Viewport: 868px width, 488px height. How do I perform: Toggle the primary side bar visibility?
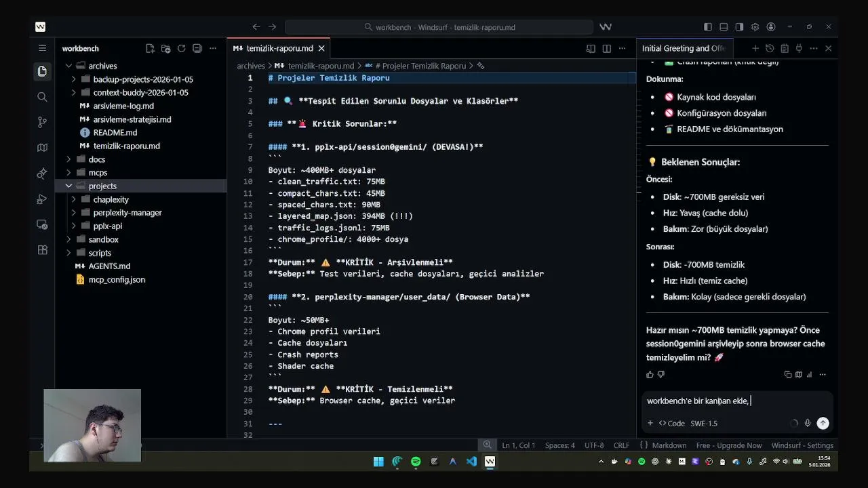tap(708, 27)
